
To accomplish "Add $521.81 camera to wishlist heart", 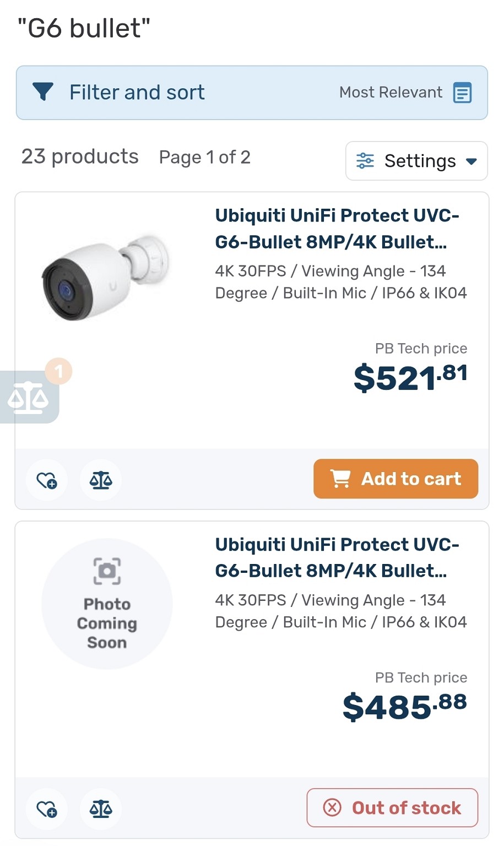I will click(47, 480).
